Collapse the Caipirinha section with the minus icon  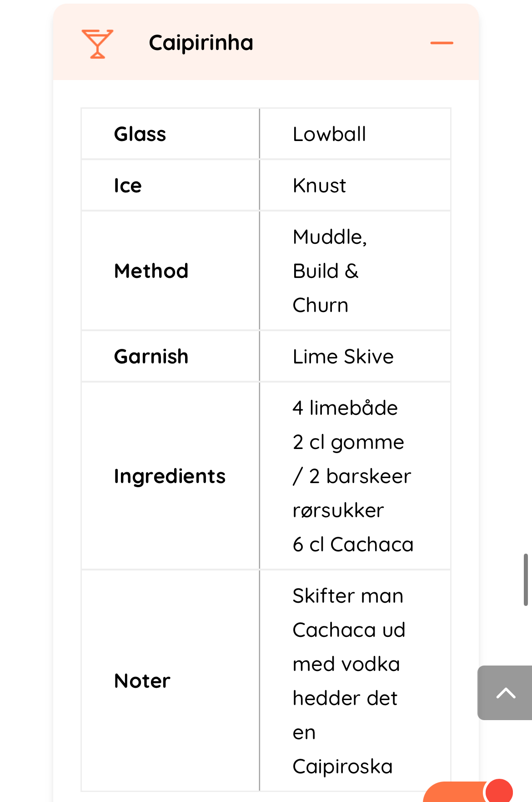(442, 43)
